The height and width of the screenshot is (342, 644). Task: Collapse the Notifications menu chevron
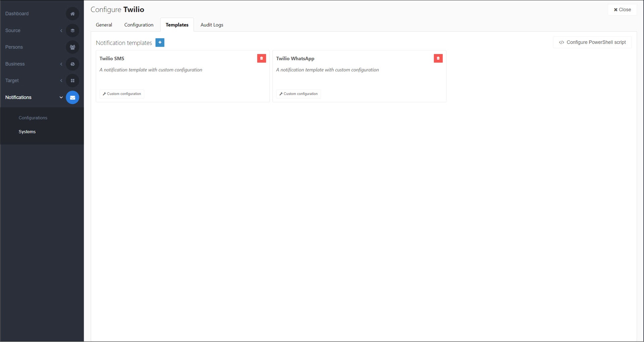click(61, 97)
